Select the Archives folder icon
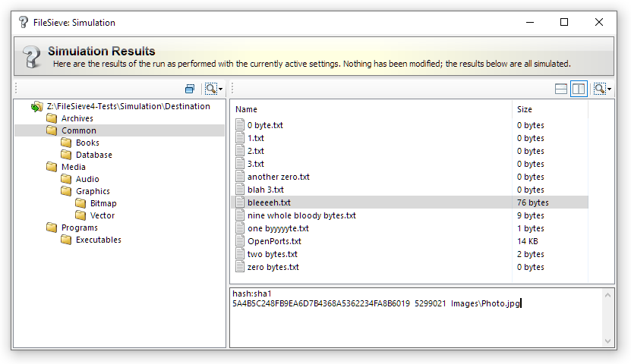631x364 pixels. (52, 118)
